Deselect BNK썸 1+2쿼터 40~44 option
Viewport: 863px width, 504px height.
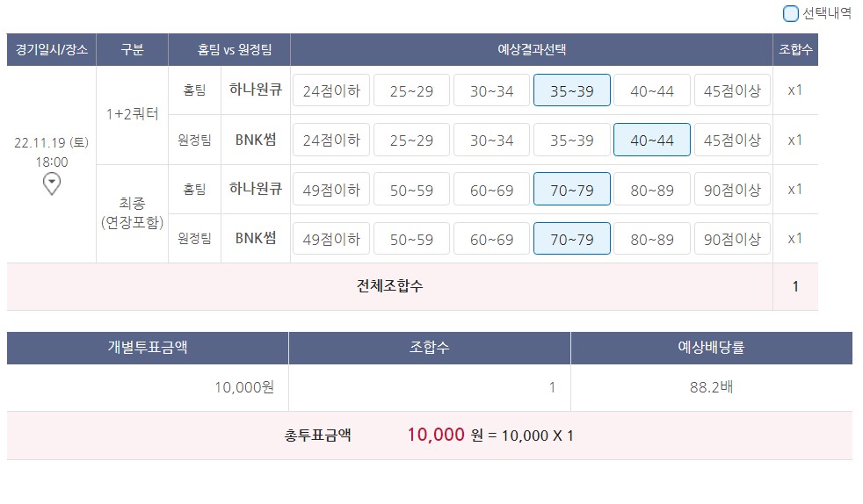(x=651, y=140)
